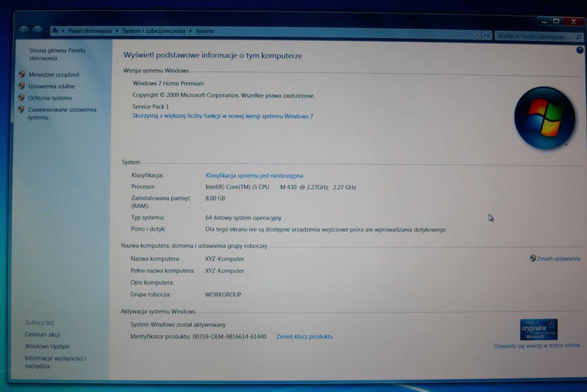Click shield icon beside Ochrona systemu
Viewport: 587px width, 392px height.
click(x=21, y=98)
